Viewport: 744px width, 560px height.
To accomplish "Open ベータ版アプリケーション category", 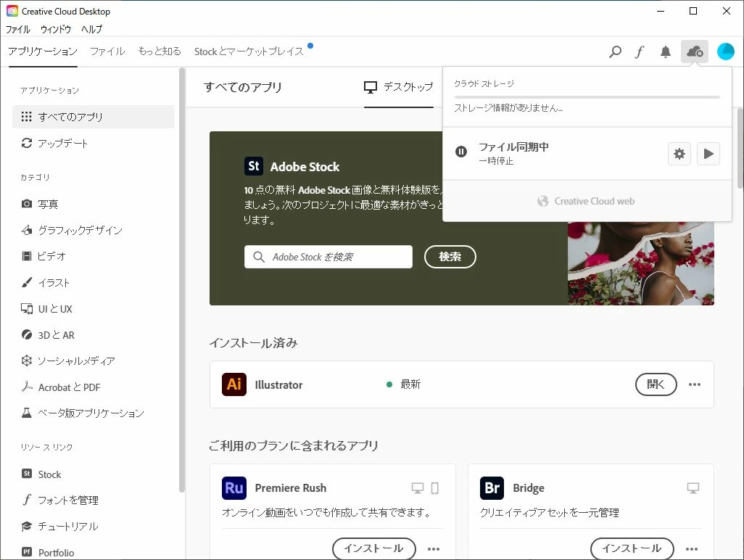I will pyautogui.click(x=94, y=413).
